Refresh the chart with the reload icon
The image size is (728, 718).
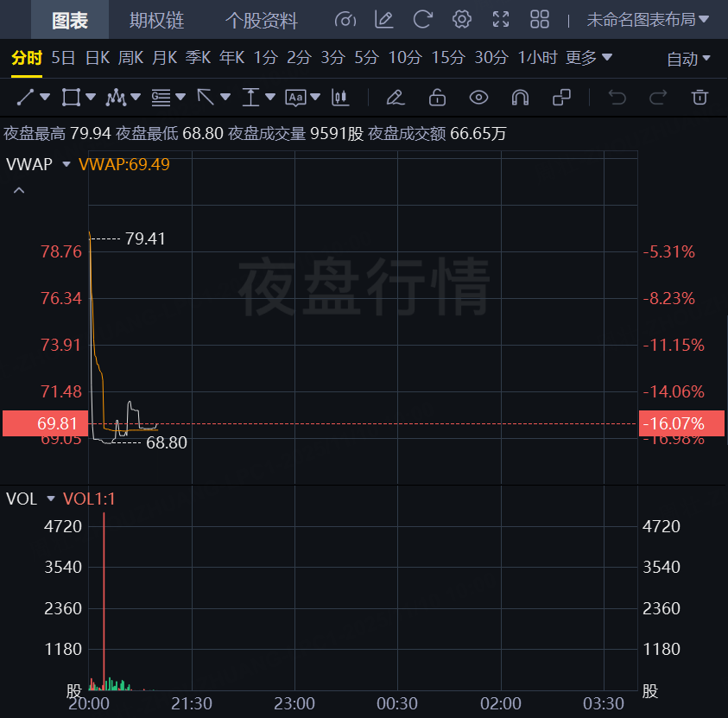pos(422,20)
